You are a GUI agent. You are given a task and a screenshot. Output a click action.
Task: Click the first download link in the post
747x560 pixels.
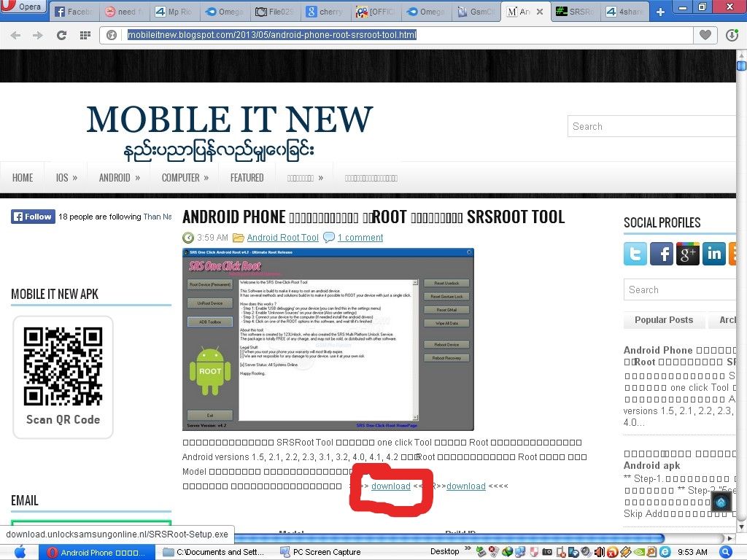click(x=390, y=486)
